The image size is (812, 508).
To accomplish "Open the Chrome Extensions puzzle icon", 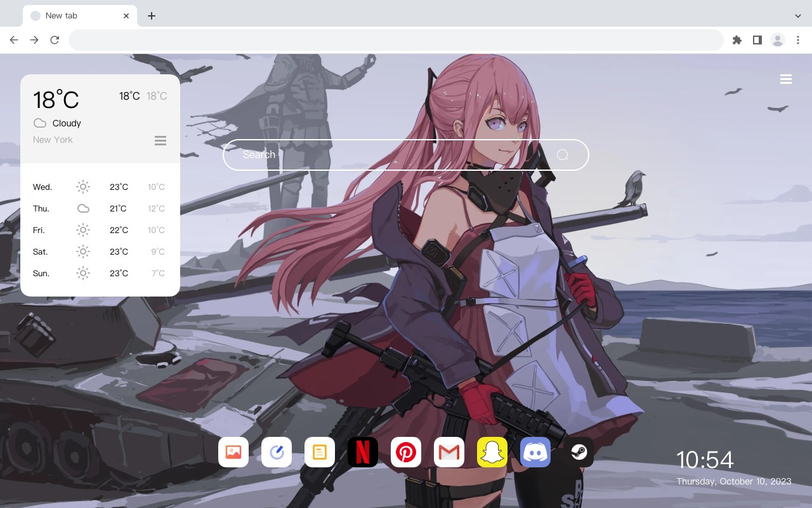I will coord(737,40).
